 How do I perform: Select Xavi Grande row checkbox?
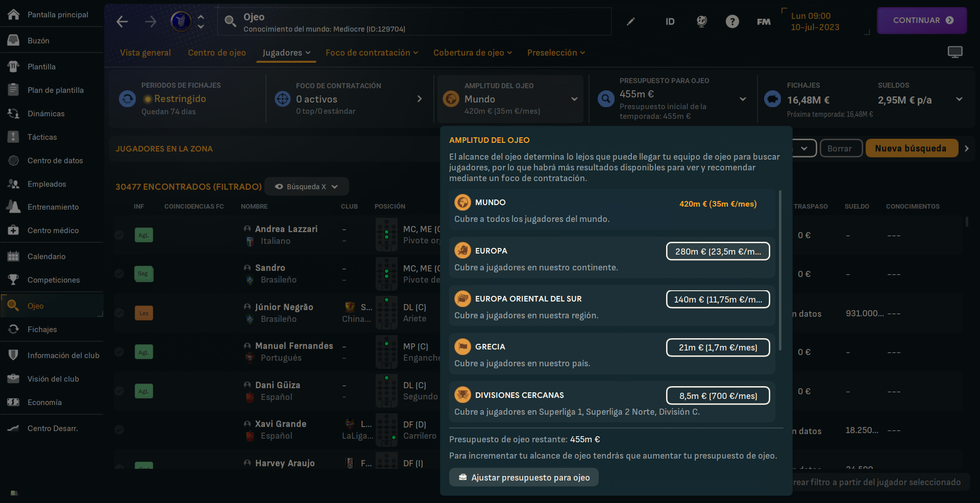click(119, 430)
